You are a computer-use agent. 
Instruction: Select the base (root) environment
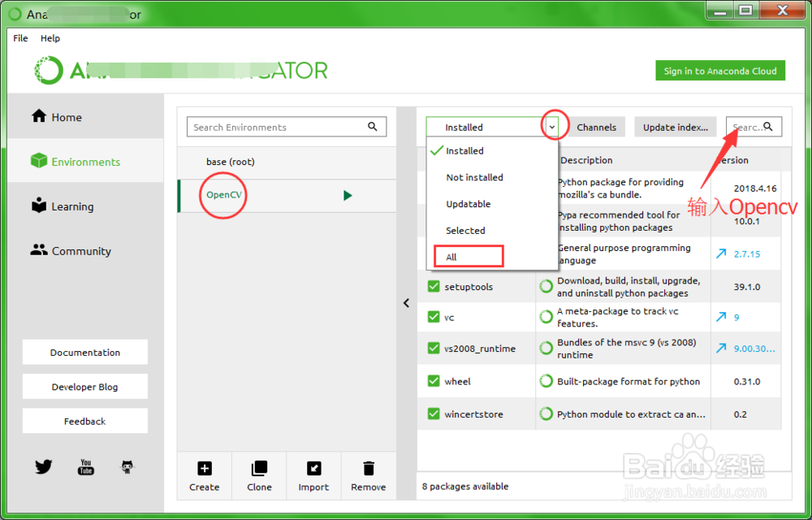click(287, 162)
